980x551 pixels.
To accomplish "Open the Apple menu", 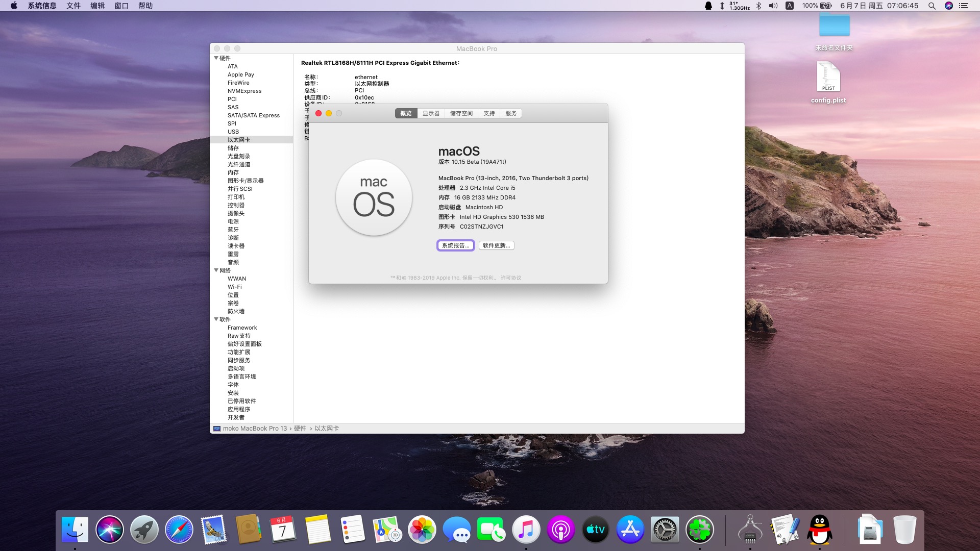I will [x=14, y=6].
